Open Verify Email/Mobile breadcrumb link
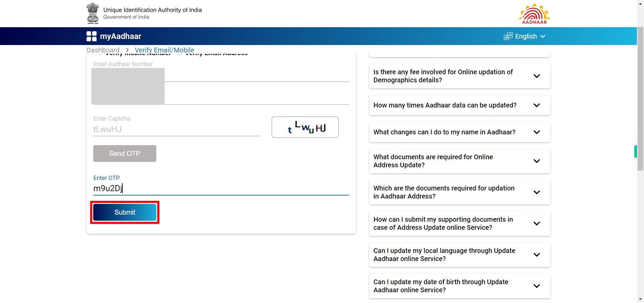The image size is (644, 303). pyautogui.click(x=164, y=50)
